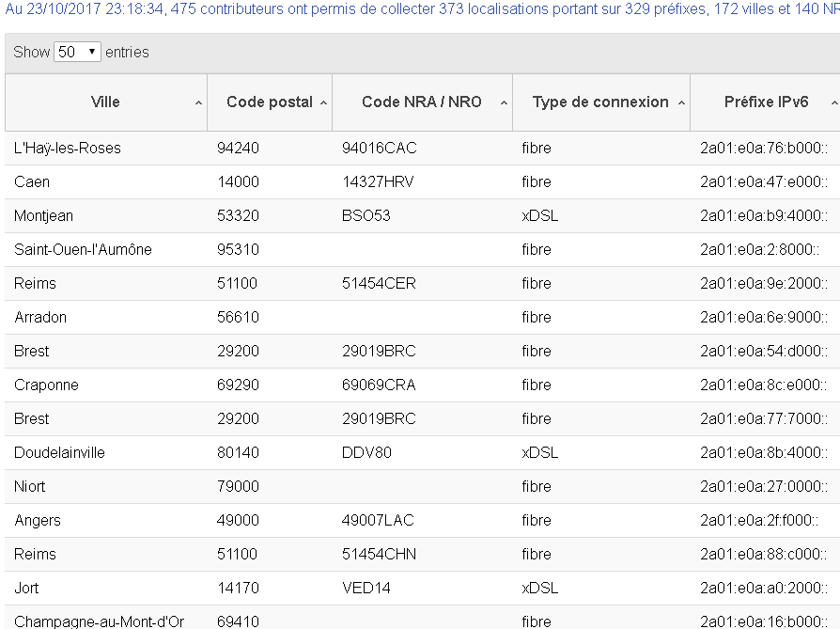Click NRA code 14327HRV
The image size is (840, 629).
pyautogui.click(x=379, y=181)
